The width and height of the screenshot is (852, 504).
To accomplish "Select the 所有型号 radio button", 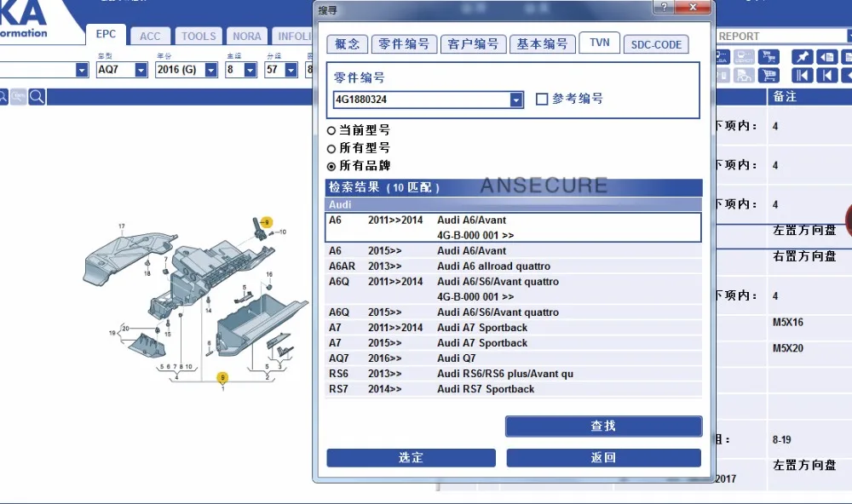I will [331, 149].
